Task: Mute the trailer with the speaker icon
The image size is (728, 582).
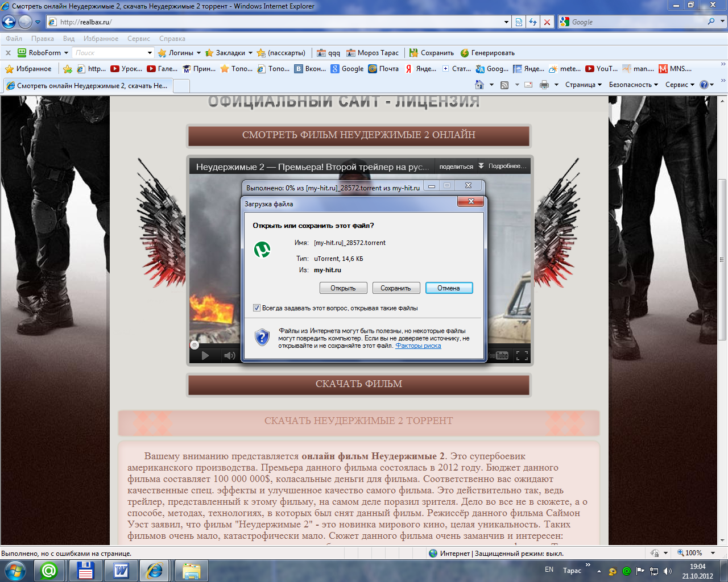Action: (229, 356)
